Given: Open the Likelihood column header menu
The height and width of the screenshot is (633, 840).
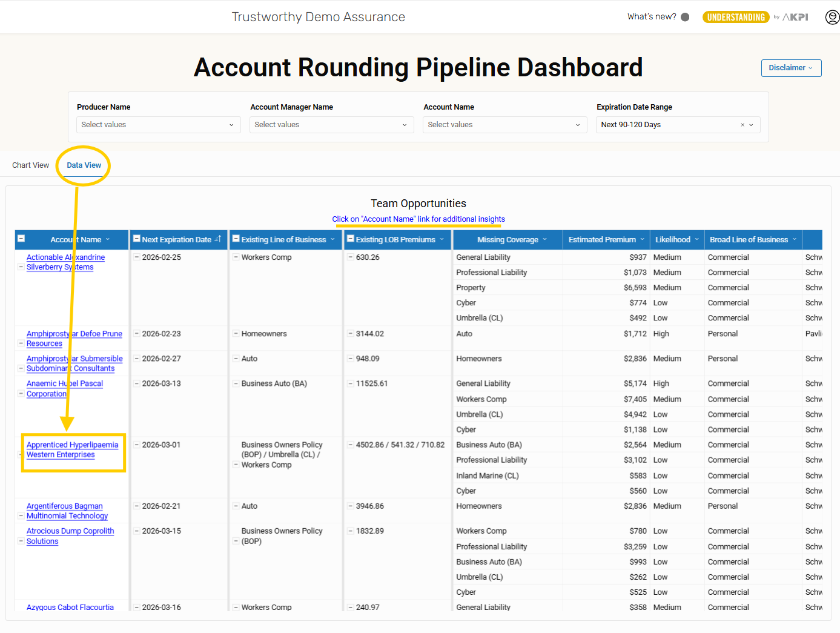Looking at the screenshot, I should click(x=696, y=240).
